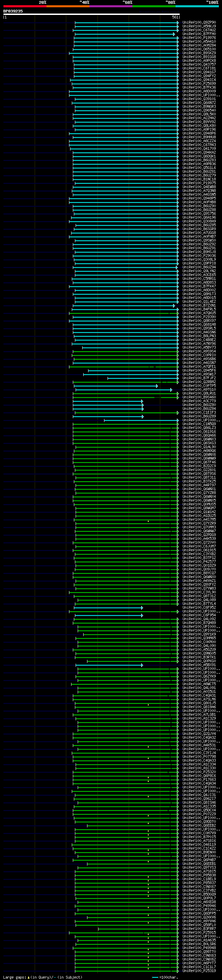Viewport: 222px width, 980px height.
Task: Select label UniRef100_B1NC18
Action: (x=199, y=179)
